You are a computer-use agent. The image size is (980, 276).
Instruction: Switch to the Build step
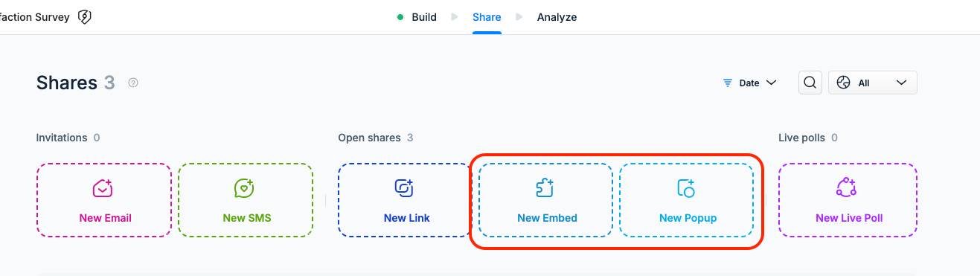click(424, 17)
